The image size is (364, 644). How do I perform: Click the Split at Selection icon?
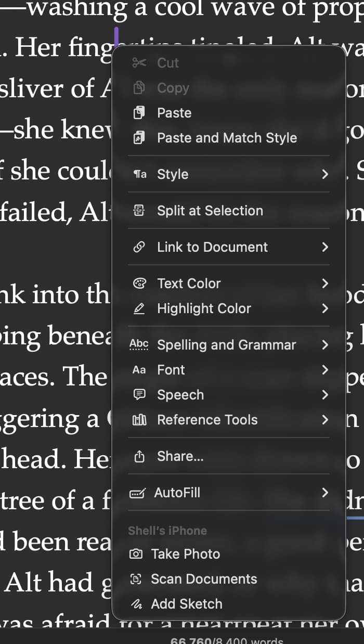[x=139, y=211]
